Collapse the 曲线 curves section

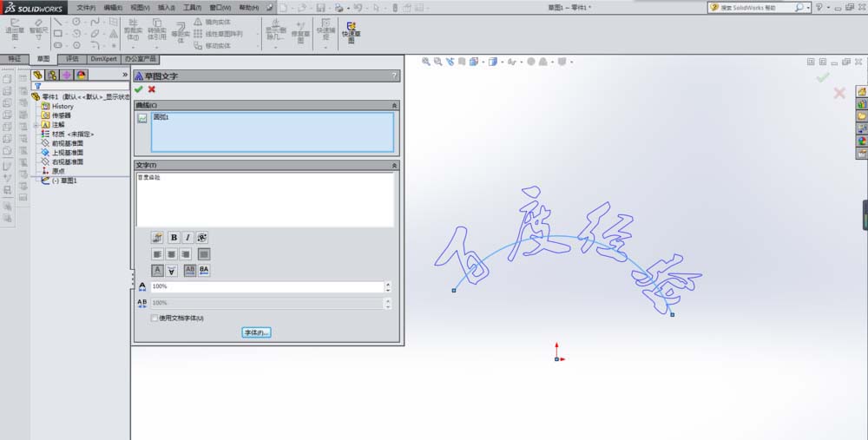394,105
